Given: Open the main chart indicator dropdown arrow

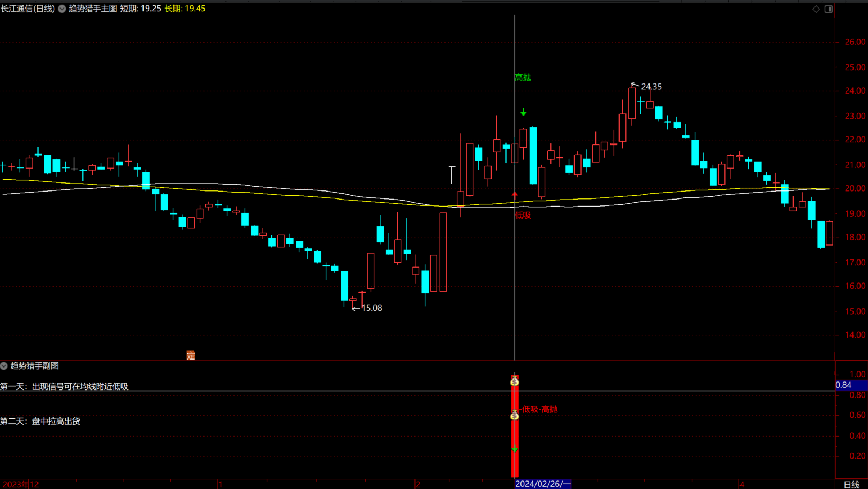Looking at the screenshot, I should click(x=62, y=9).
